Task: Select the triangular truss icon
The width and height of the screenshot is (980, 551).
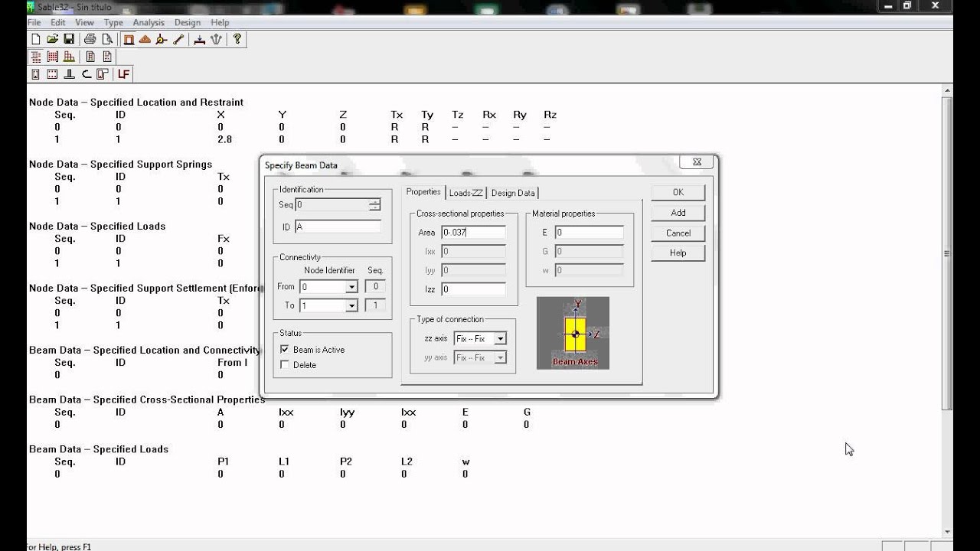Action: [145, 39]
